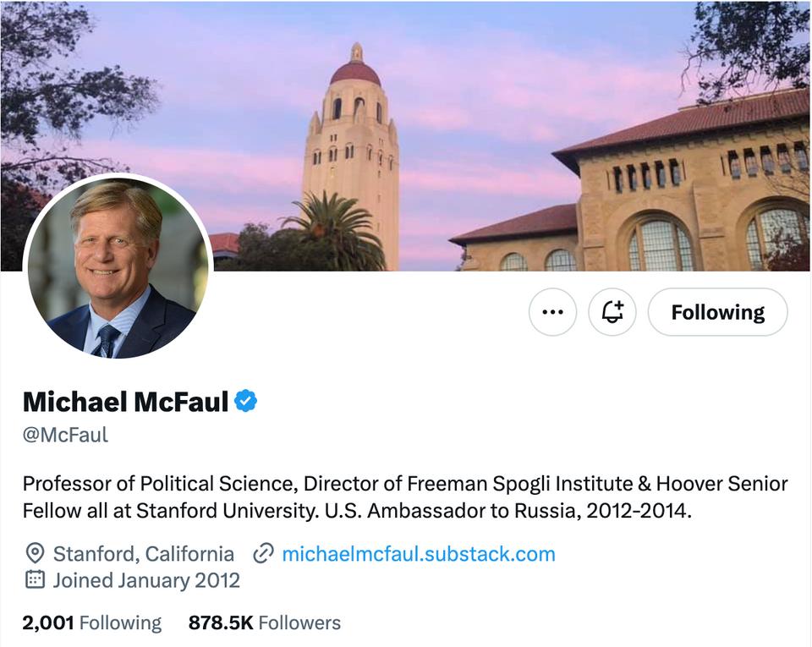Click the Following button to unfollow
This screenshot has width=812, height=647.
pyautogui.click(x=717, y=312)
